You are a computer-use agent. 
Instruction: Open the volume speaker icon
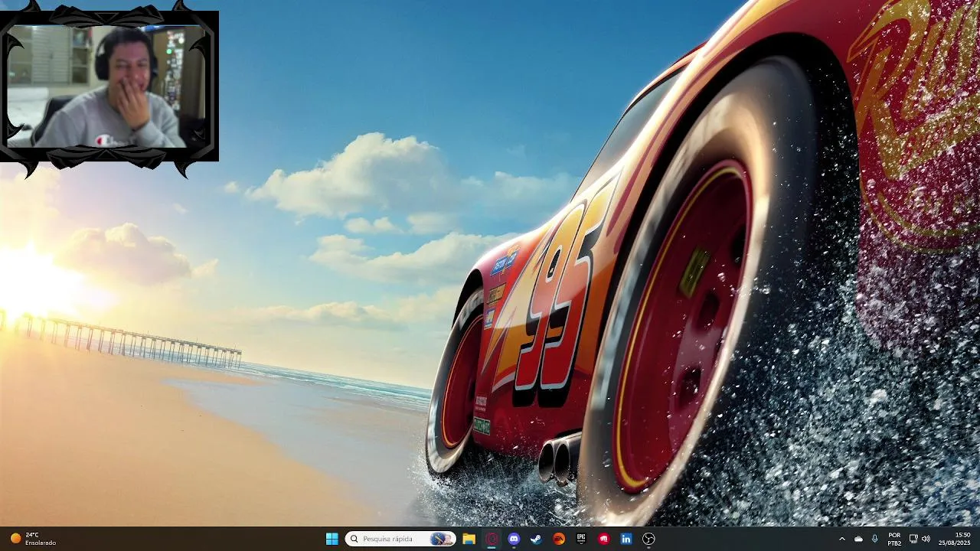(x=926, y=539)
